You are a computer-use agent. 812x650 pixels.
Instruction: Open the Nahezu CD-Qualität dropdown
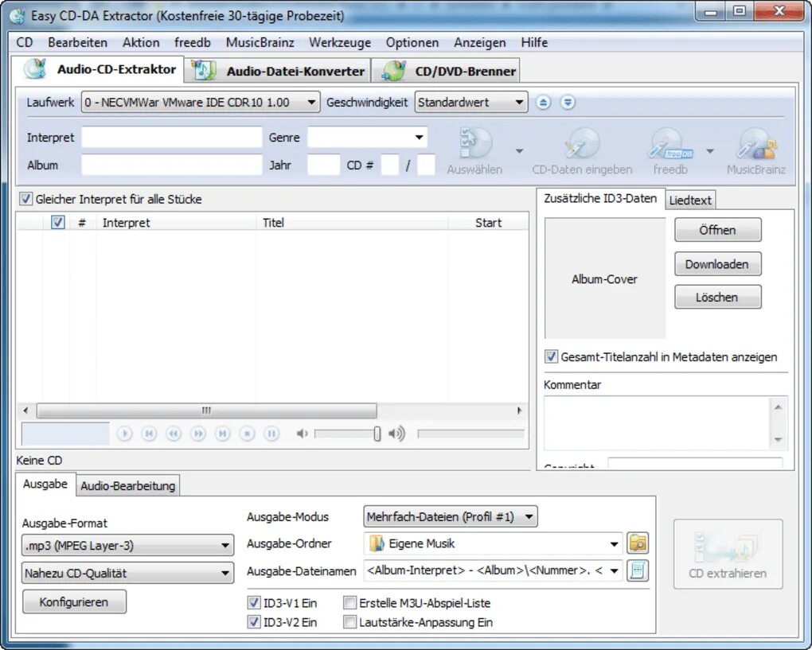coord(128,573)
